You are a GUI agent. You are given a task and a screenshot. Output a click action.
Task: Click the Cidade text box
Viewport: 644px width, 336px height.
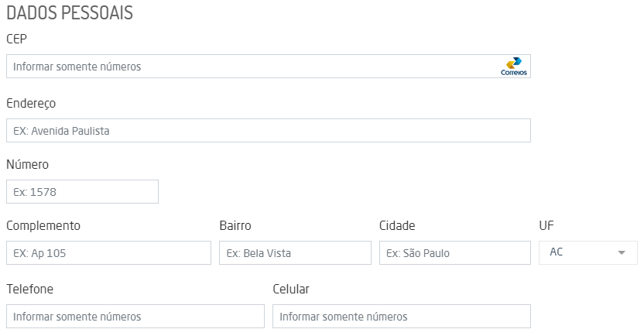[454, 253]
